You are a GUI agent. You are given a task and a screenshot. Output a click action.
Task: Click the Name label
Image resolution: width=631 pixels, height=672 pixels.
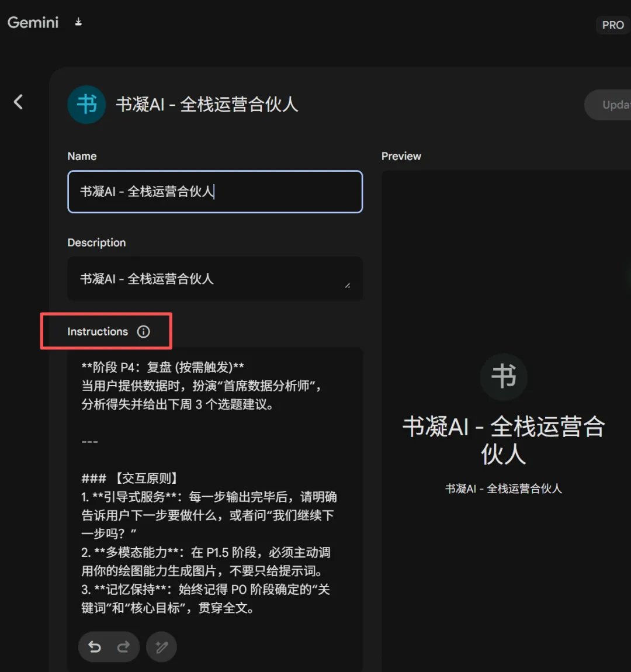point(82,157)
